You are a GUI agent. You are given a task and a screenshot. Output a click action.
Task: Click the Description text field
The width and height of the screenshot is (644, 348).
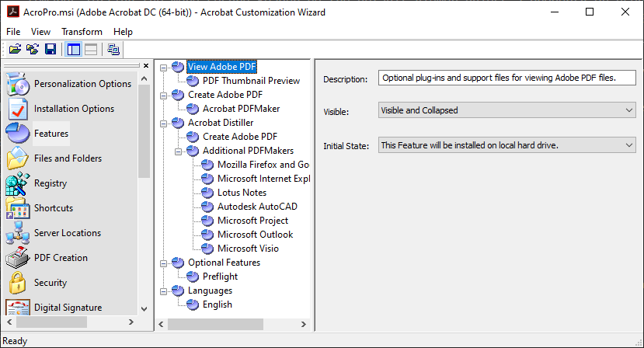coord(507,78)
